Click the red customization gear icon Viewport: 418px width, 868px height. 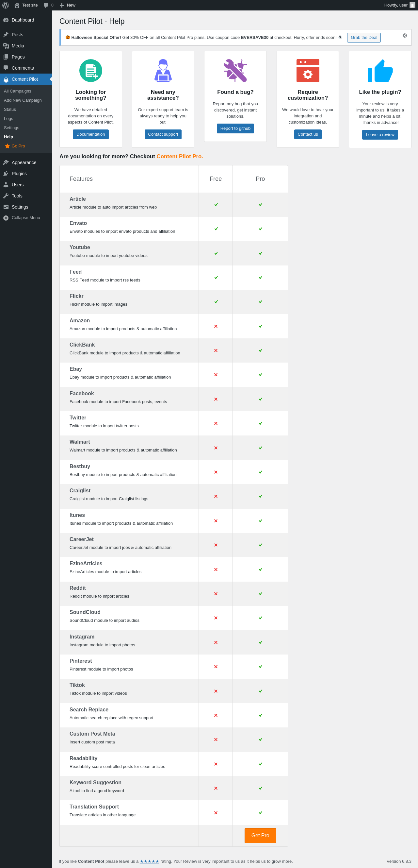308,70
